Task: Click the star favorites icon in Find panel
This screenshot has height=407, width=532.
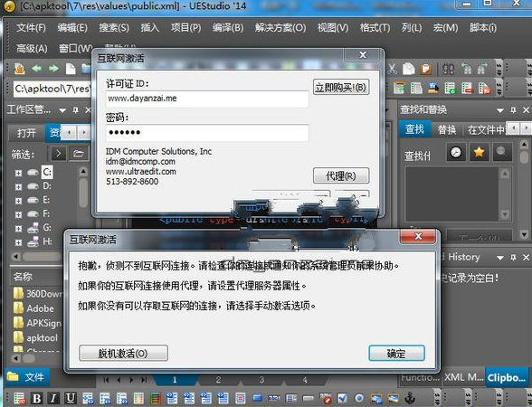Action: pos(479,152)
